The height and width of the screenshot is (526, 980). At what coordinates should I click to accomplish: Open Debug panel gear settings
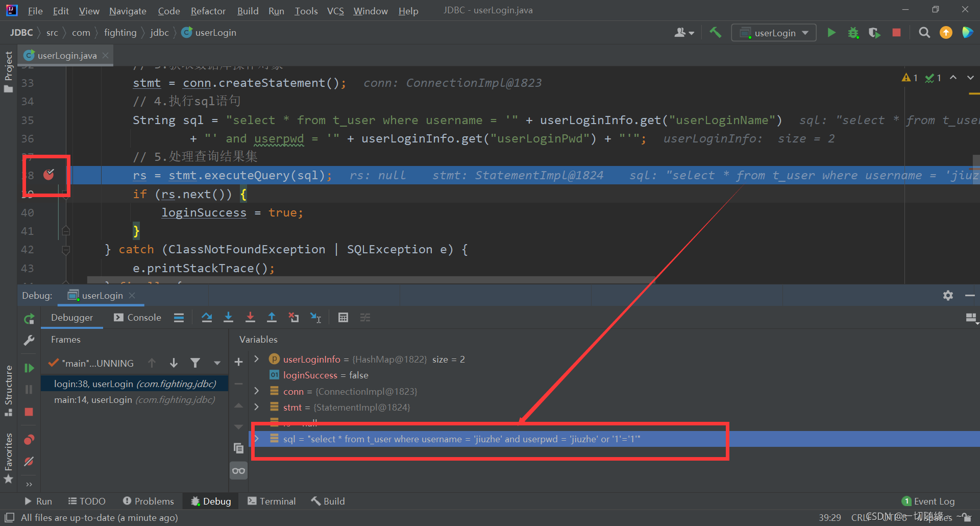[x=948, y=296]
